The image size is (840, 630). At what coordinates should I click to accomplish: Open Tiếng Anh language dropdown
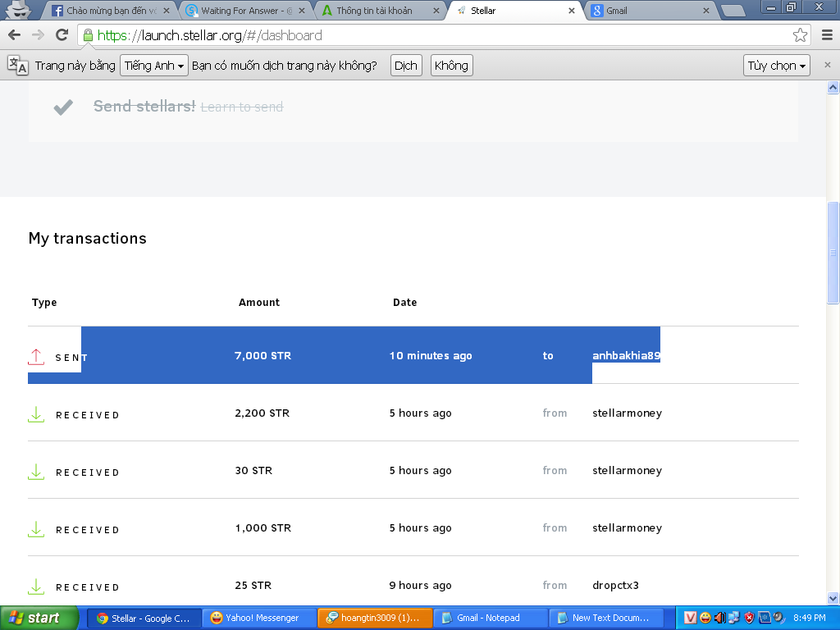153,66
